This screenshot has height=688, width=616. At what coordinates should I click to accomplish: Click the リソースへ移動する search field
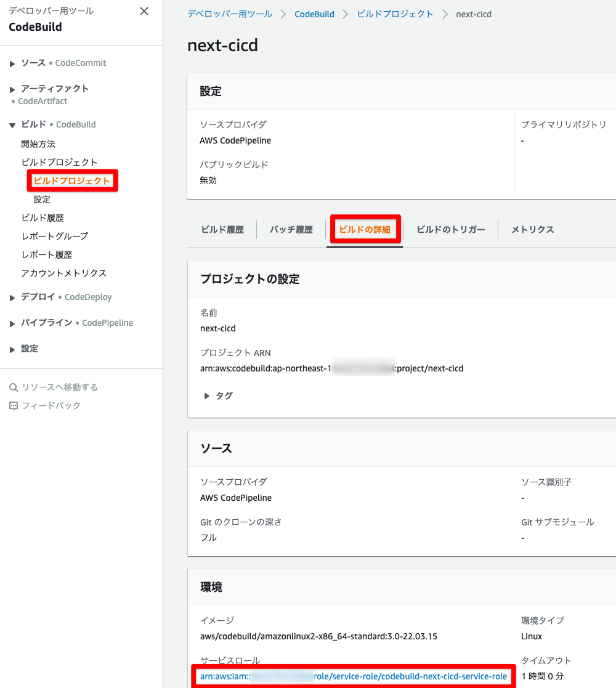click(60, 387)
